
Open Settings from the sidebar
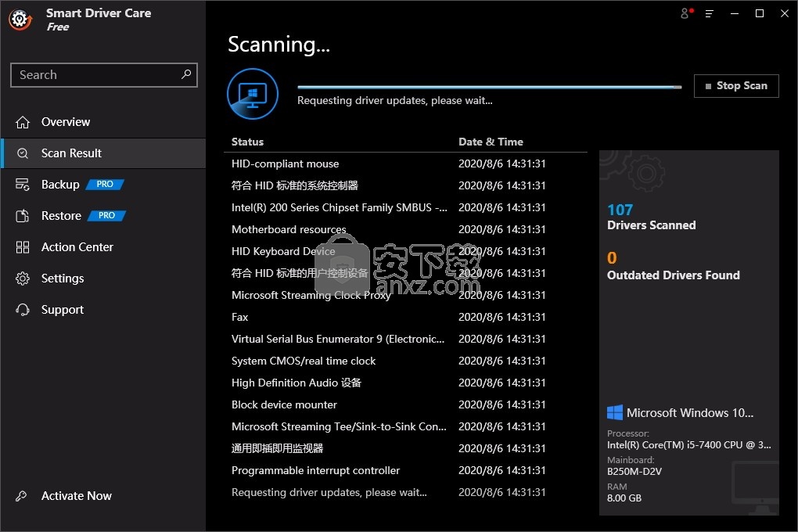pos(103,279)
